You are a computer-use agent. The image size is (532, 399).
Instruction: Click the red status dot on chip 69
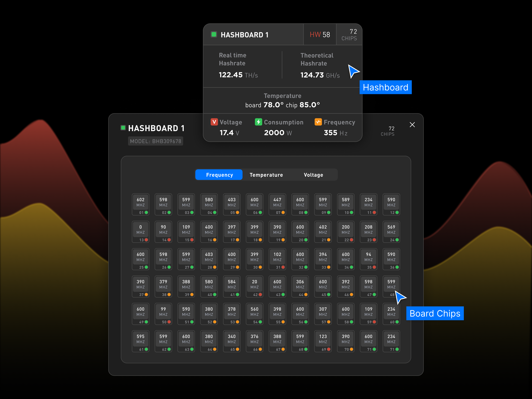click(329, 350)
